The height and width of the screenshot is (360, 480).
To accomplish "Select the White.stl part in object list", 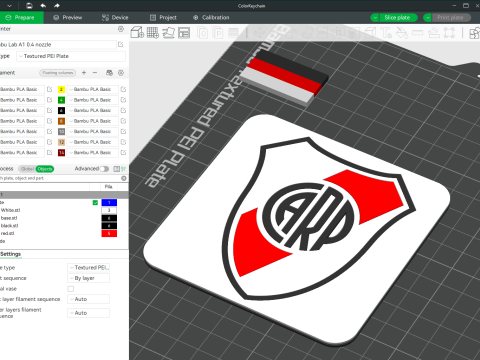I will pyautogui.click(x=11, y=210).
